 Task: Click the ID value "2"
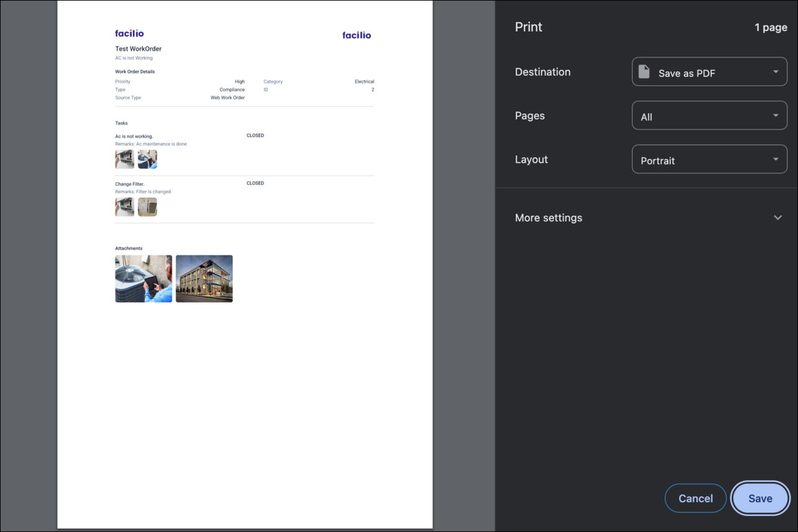click(x=373, y=90)
